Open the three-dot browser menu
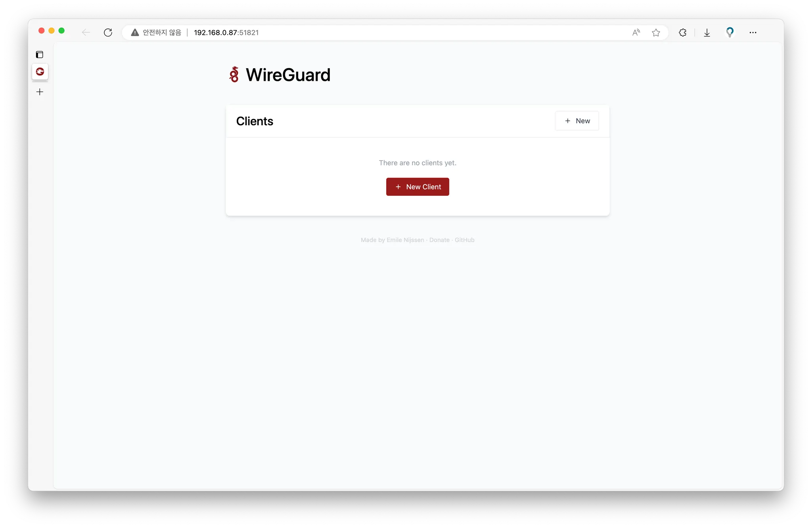 [x=753, y=33]
